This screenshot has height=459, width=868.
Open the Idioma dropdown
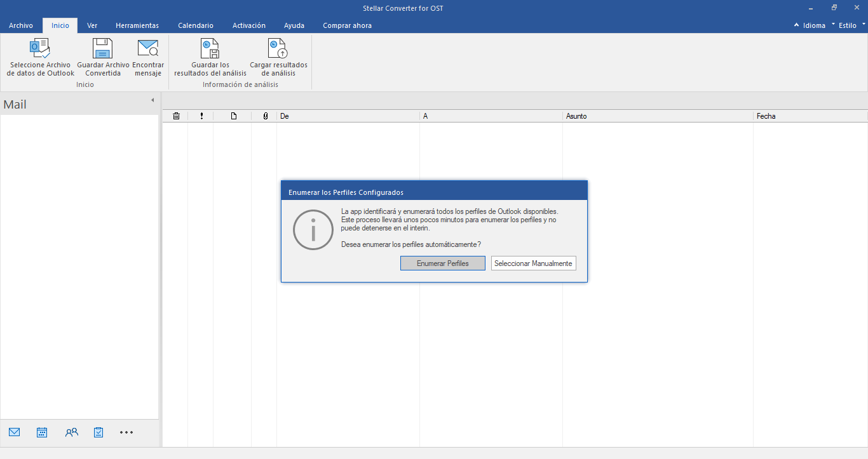[814, 25]
